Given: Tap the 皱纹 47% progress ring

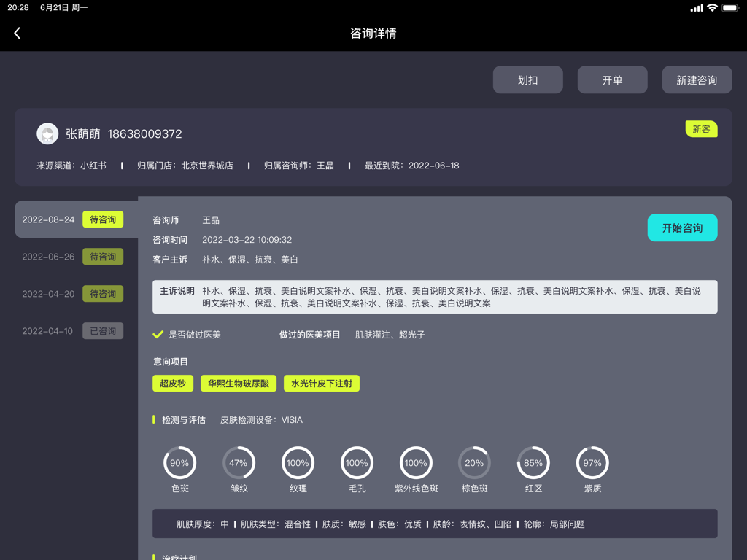Looking at the screenshot, I should pos(239,462).
